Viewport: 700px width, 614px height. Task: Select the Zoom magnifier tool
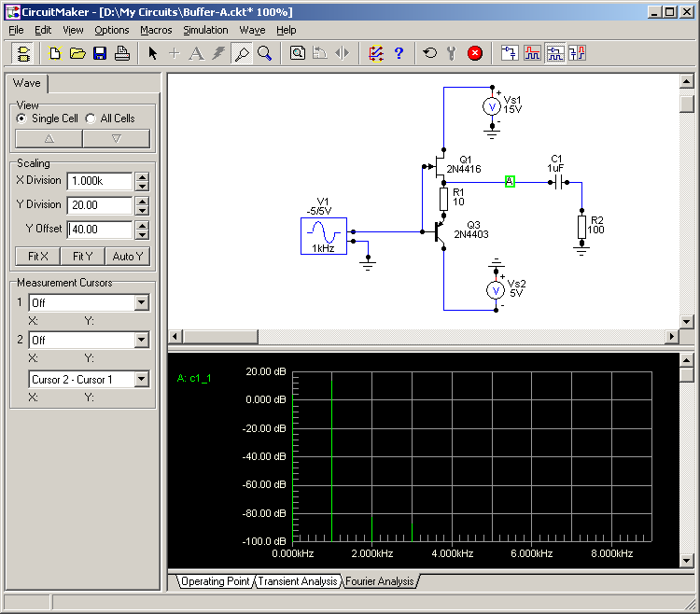click(264, 53)
